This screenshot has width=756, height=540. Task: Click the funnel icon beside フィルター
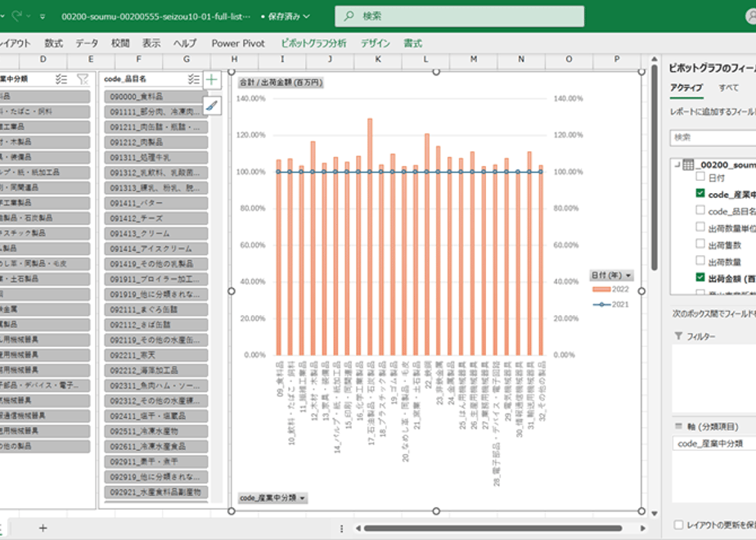point(678,336)
